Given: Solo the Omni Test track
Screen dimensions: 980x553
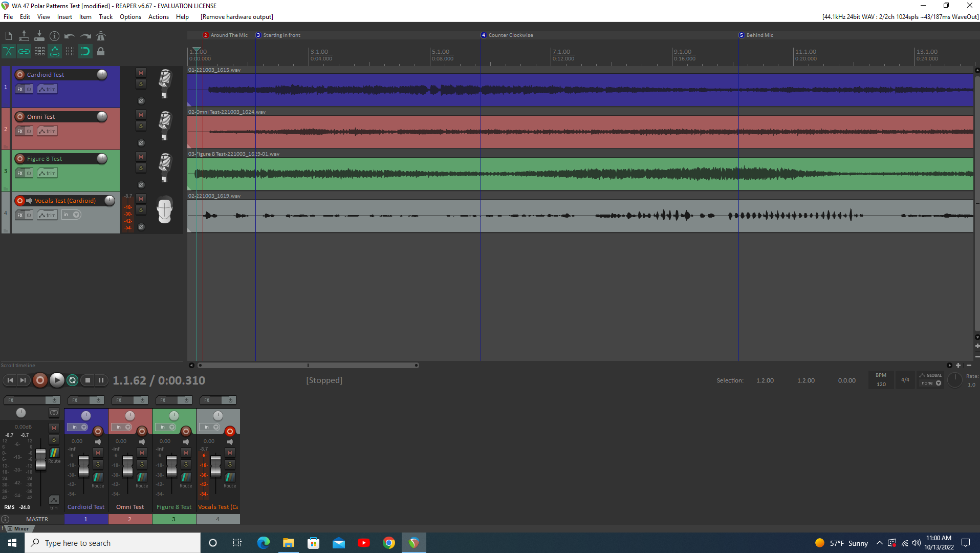Looking at the screenshot, I should (141, 126).
